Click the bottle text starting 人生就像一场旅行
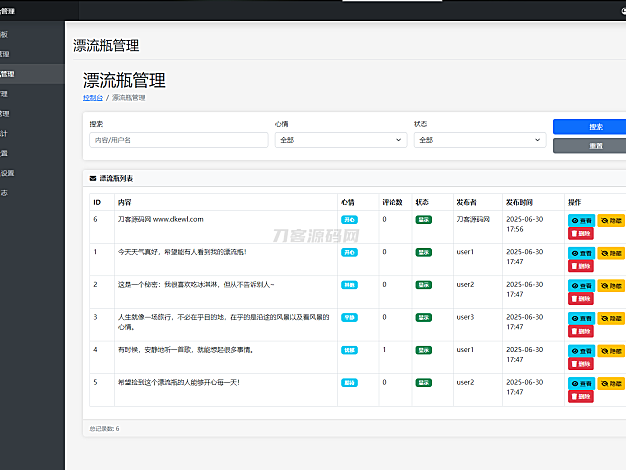The image size is (626, 470). [224, 322]
